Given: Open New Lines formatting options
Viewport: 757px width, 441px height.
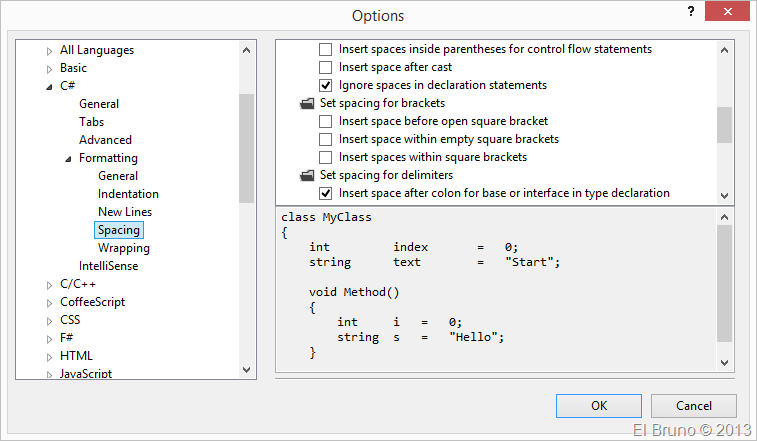Looking at the screenshot, I should coord(124,212).
